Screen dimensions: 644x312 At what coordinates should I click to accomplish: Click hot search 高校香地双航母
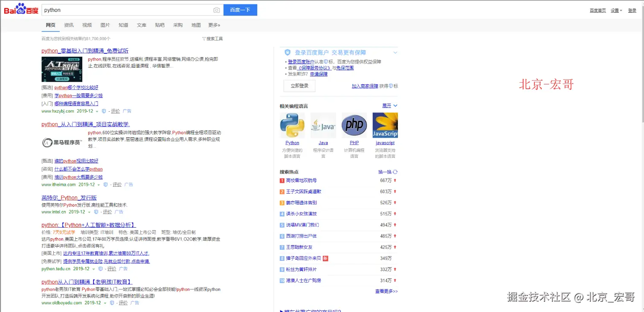[x=301, y=181]
